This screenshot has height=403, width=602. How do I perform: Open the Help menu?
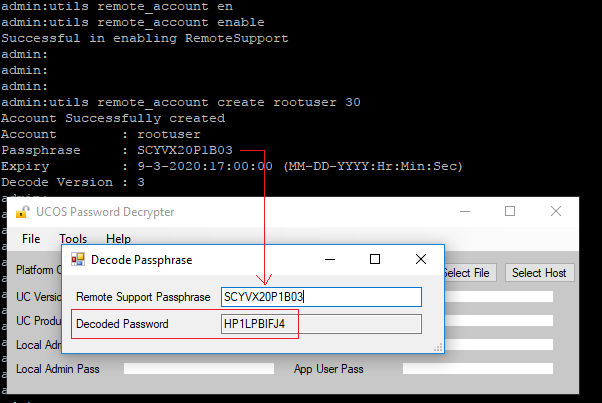118,239
